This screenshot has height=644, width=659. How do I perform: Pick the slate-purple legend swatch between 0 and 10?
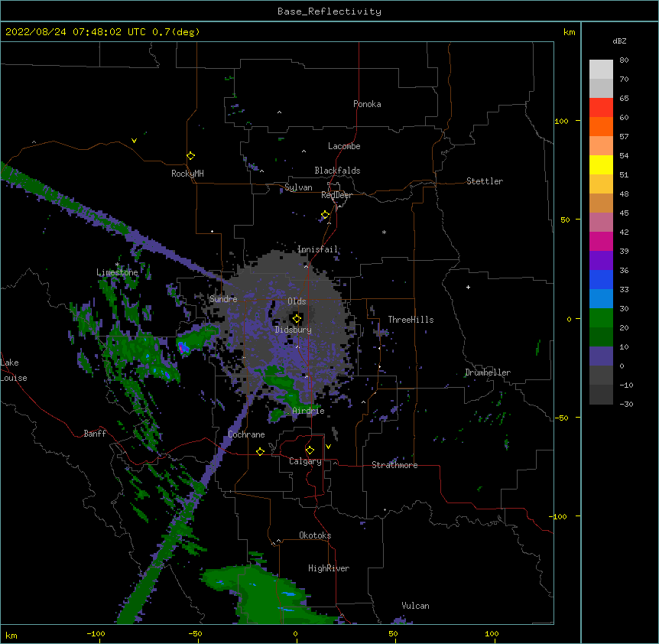coord(601,356)
